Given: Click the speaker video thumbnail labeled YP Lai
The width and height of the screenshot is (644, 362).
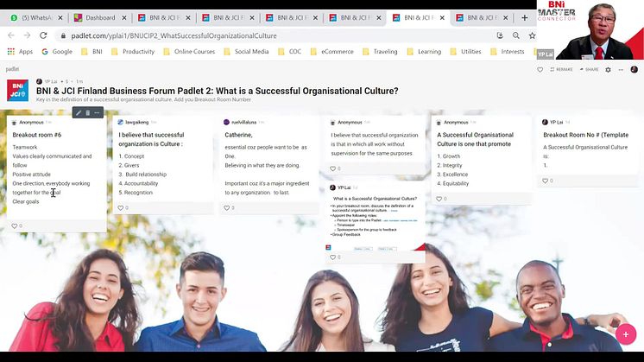Looking at the screenshot, I should 590,30.
